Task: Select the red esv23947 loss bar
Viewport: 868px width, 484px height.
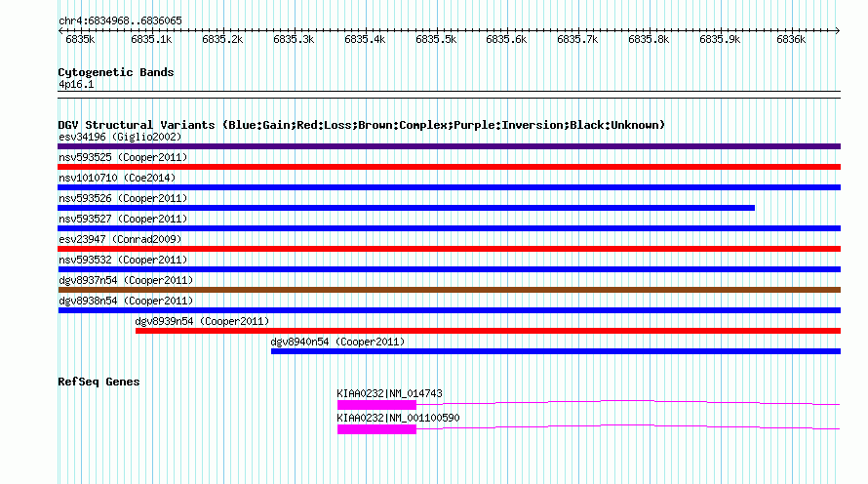Action: click(449, 249)
